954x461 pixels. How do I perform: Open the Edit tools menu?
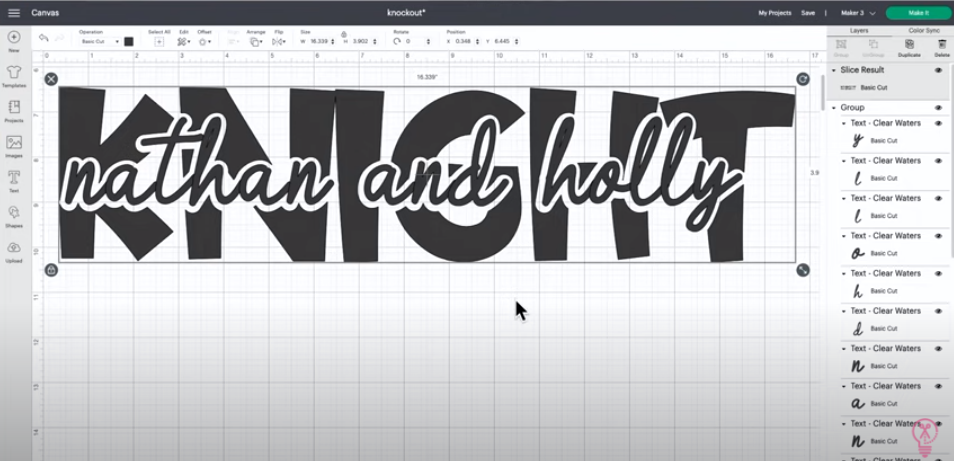tap(183, 41)
